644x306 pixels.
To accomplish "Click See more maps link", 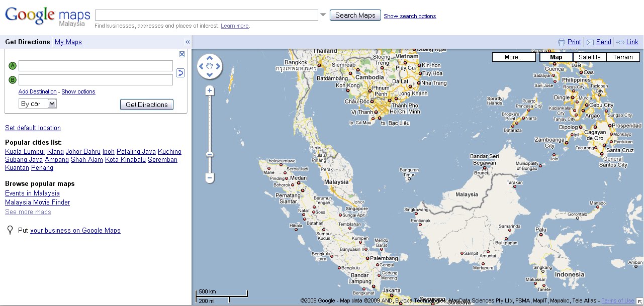I will (x=28, y=212).
